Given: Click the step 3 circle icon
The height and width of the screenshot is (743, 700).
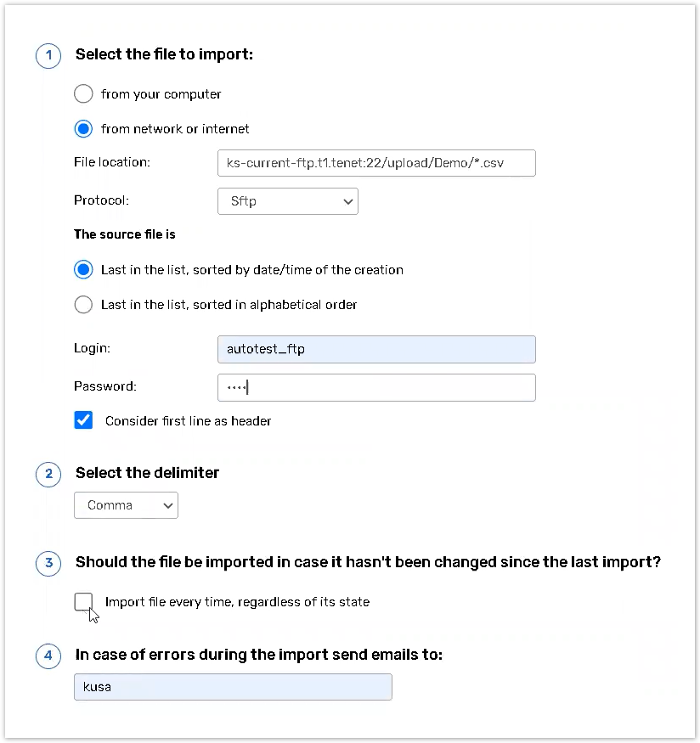Looking at the screenshot, I should (x=48, y=563).
